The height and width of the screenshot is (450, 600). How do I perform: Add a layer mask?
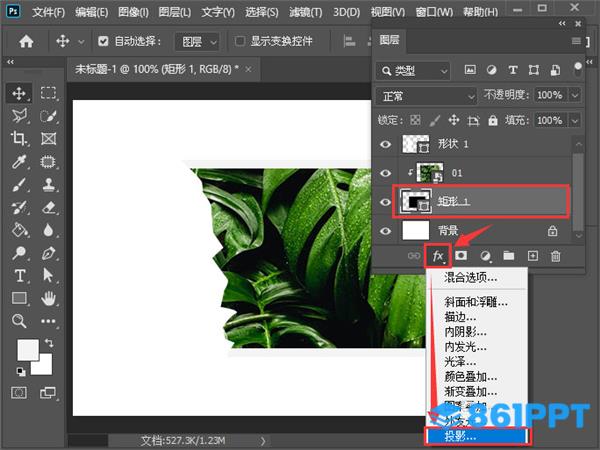point(461,255)
